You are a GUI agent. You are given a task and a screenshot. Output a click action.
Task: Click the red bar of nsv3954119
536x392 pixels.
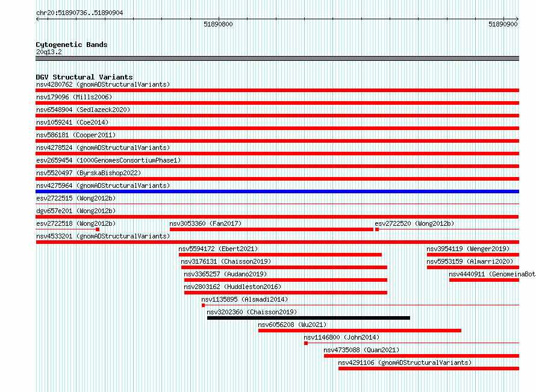(473, 255)
